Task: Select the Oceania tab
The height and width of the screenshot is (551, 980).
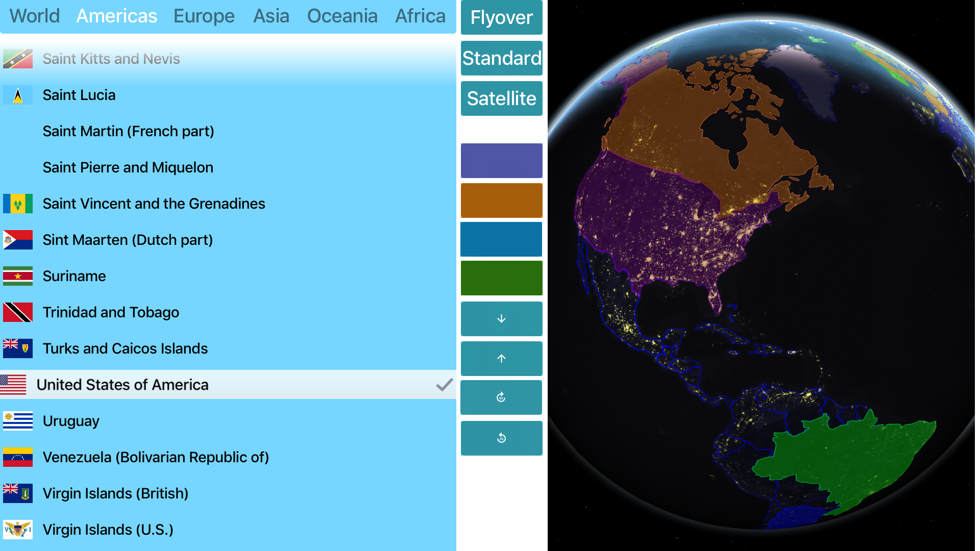Action: pyautogui.click(x=342, y=16)
